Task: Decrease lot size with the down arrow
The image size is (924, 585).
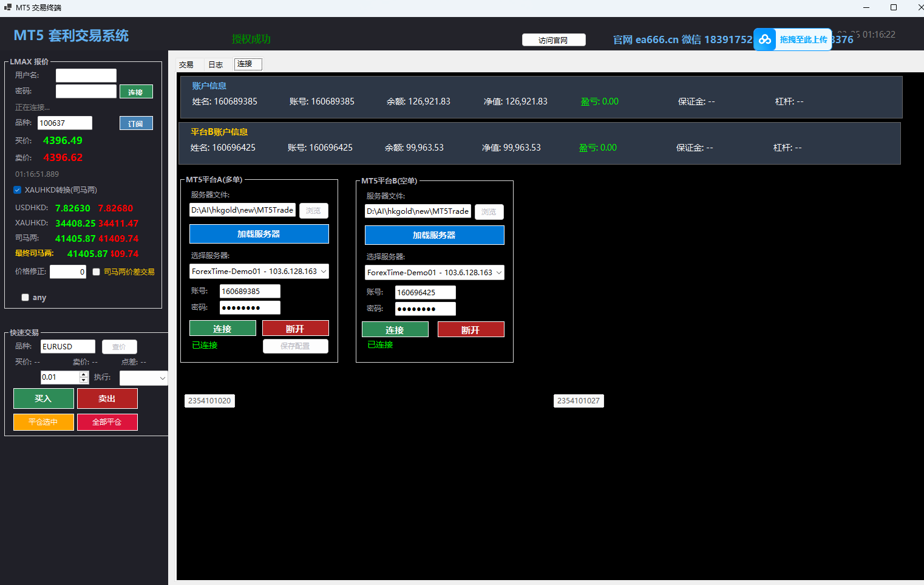Action: point(84,380)
